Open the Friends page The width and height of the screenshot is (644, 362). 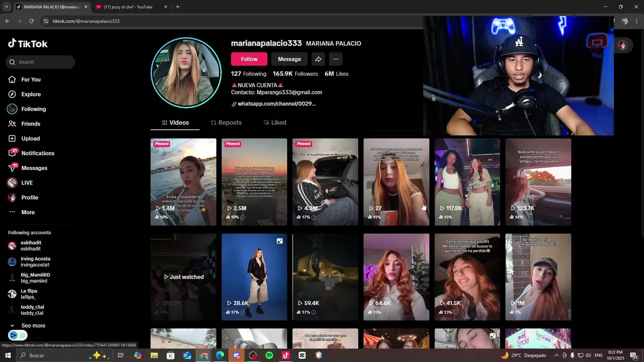click(24, 124)
